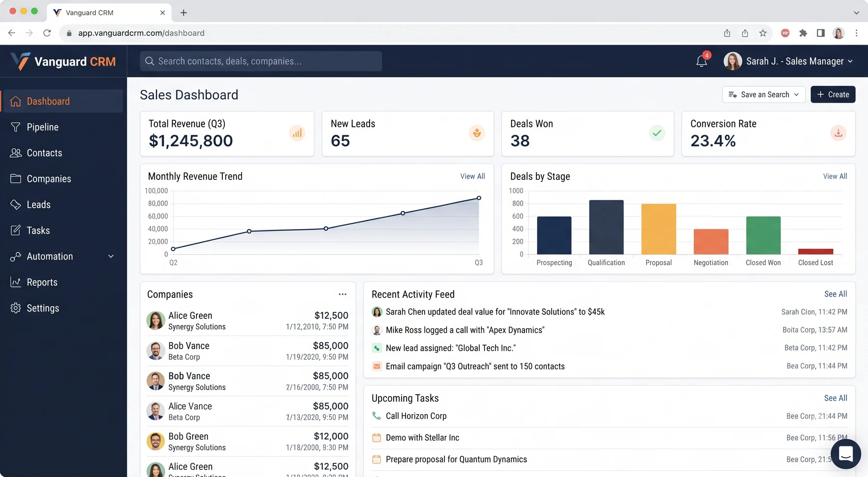Click the Vanguard CRM browser tab
The height and width of the screenshot is (477, 868).
coord(109,13)
